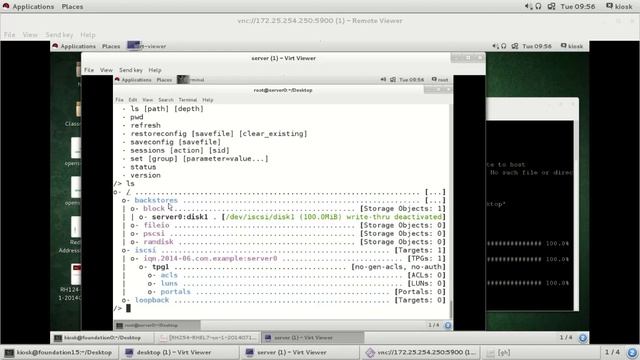Click the RH124 desktop file icon
This screenshot has width=640, height=360.
(75, 274)
